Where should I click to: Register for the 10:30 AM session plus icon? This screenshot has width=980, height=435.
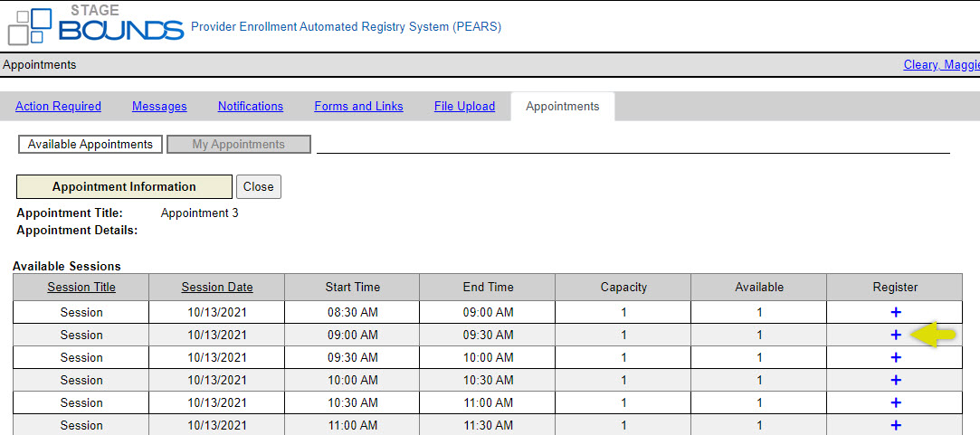click(x=895, y=402)
